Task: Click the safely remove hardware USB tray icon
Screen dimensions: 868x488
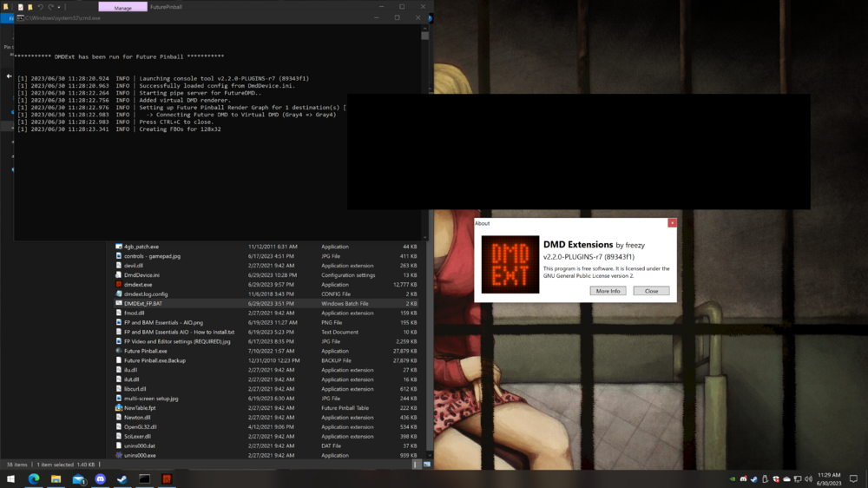Action: pyautogui.click(x=765, y=479)
